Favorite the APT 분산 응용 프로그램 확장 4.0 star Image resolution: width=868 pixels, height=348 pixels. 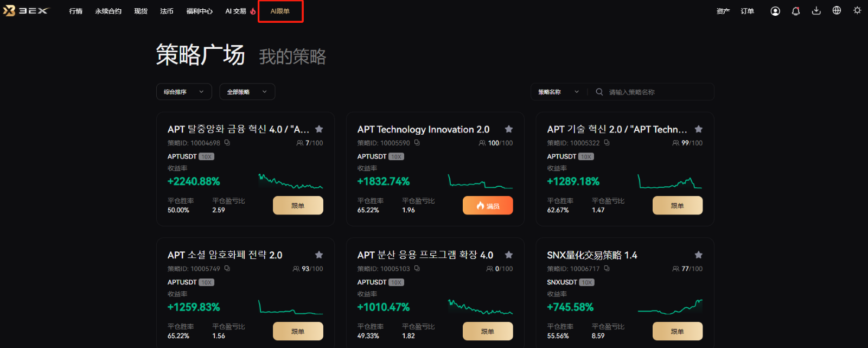click(509, 255)
